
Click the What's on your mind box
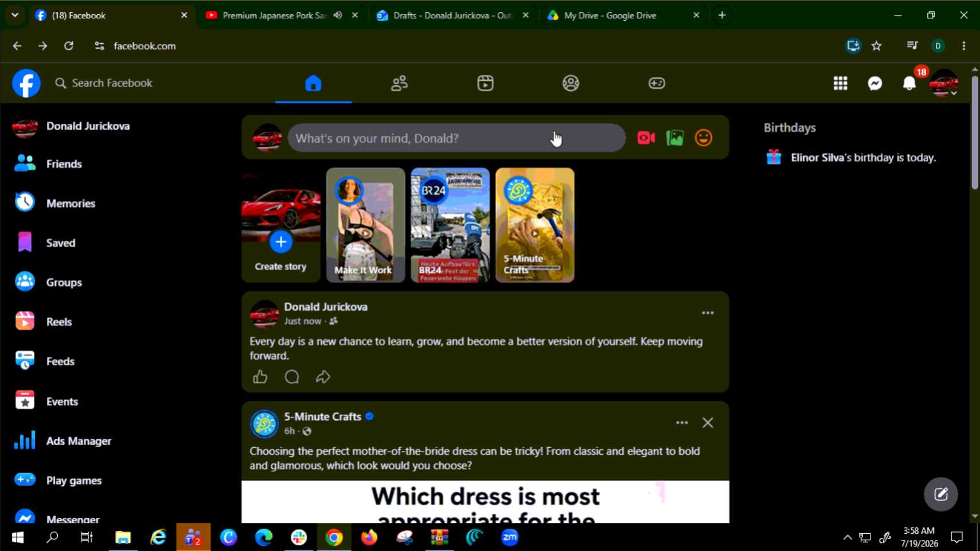tap(456, 138)
